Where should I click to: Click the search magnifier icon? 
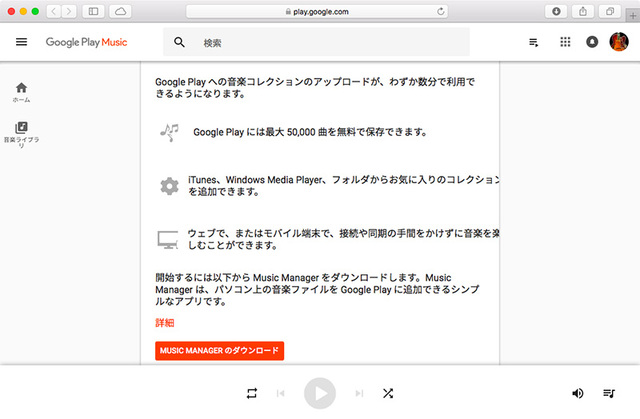tap(180, 42)
